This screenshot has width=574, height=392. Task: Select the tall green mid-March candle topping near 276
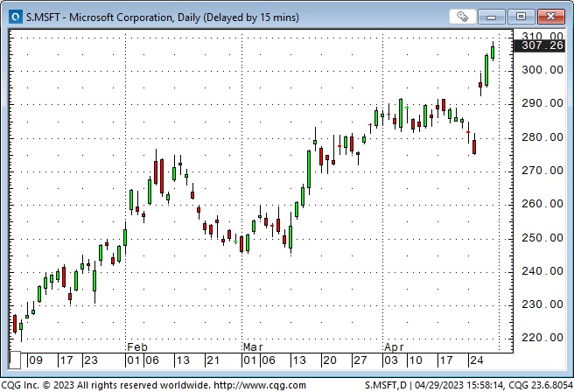click(x=309, y=169)
